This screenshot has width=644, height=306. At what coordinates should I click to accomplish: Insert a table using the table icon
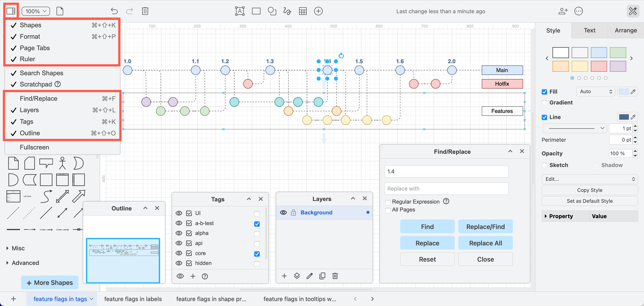(303, 11)
